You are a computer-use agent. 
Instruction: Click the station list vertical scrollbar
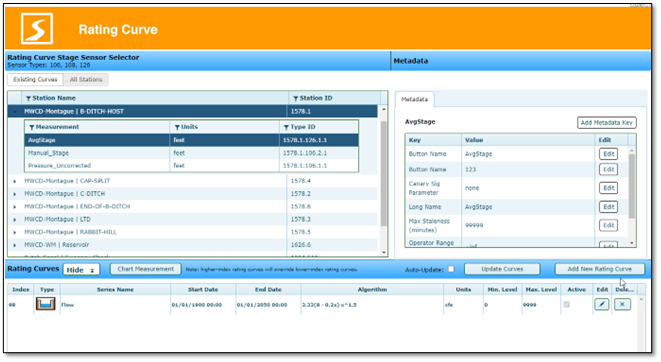pyautogui.click(x=384, y=173)
